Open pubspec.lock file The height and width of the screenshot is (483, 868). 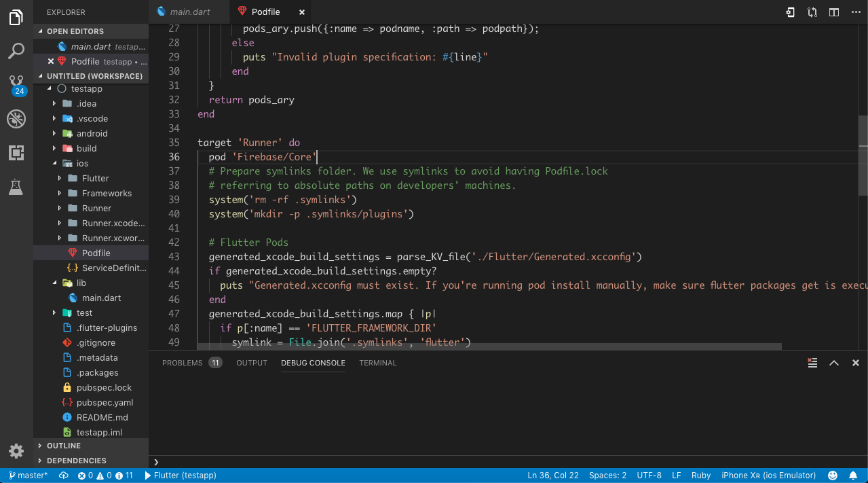click(91, 388)
